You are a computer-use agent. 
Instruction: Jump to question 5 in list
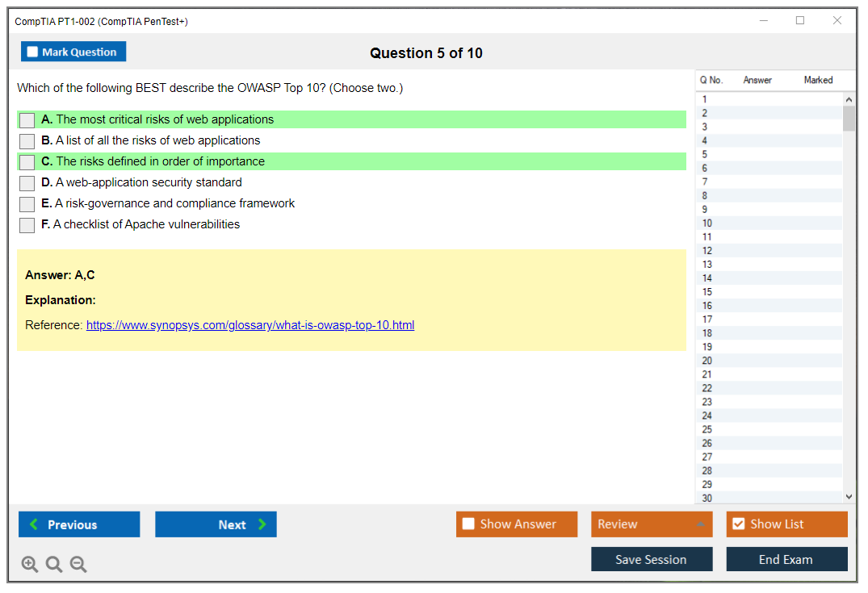click(705, 154)
